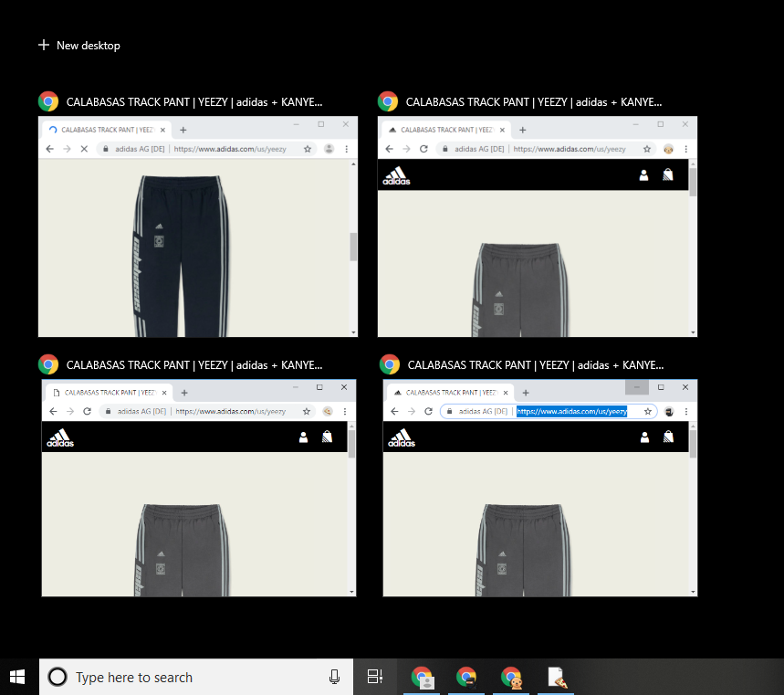Click the microphone icon in search box
The image size is (784, 695).
[x=334, y=677]
